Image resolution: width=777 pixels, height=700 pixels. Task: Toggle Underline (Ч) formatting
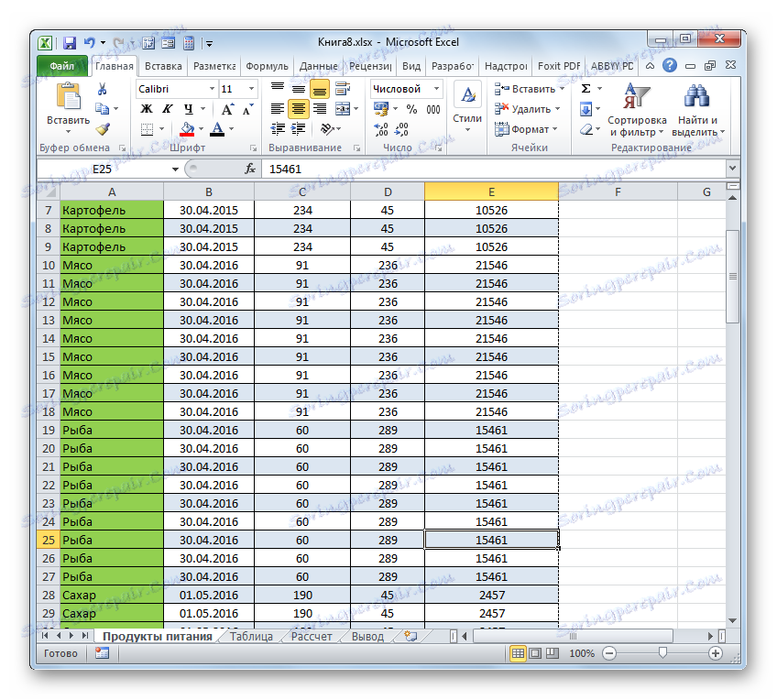189,109
